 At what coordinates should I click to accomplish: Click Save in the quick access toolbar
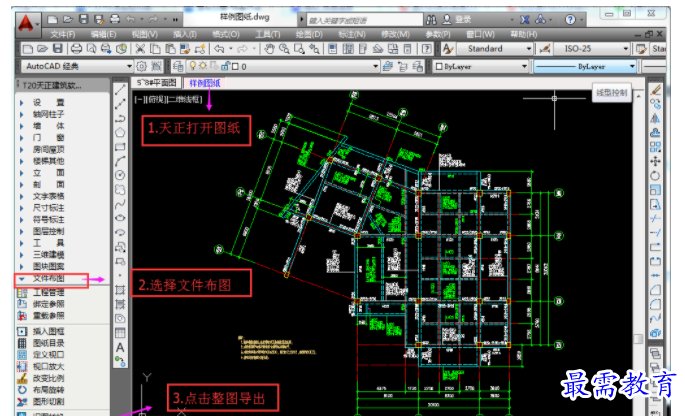(83, 19)
